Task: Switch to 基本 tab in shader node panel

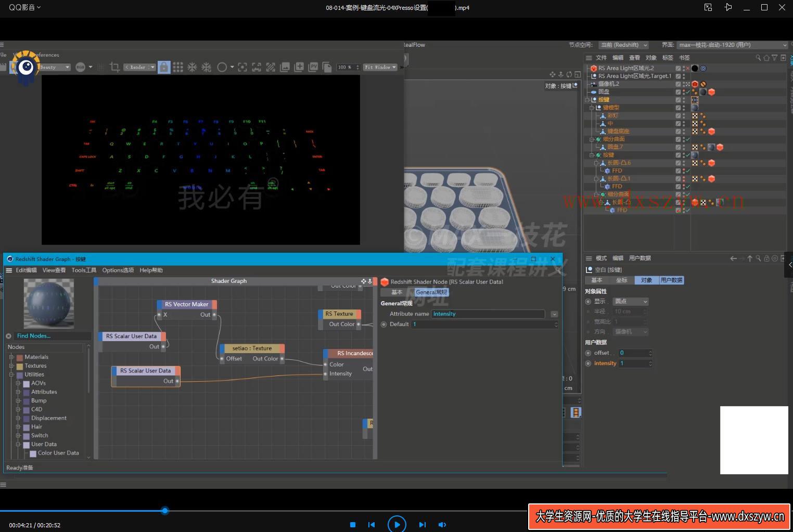Action: [397, 292]
